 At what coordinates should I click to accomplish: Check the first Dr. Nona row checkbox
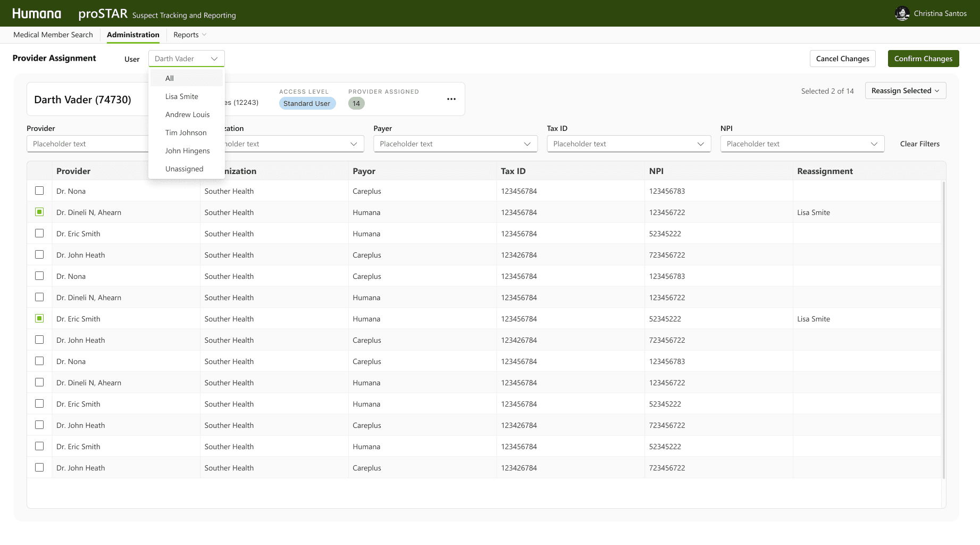pos(39,191)
